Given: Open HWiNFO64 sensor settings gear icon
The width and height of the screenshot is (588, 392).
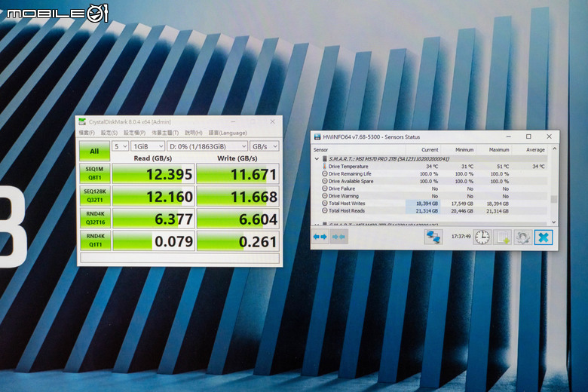Looking at the screenshot, I should pyautogui.click(x=522, y=237).
